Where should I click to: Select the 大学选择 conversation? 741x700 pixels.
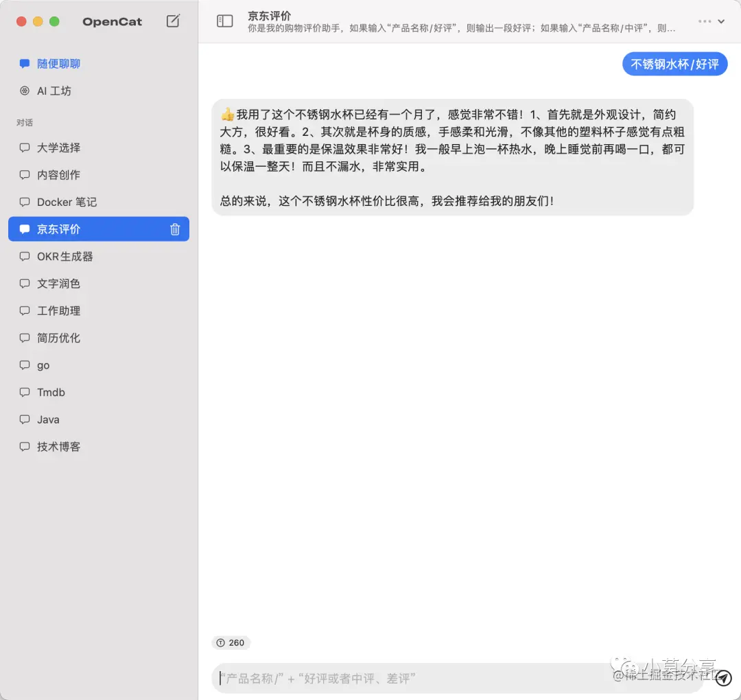(x=99, y=148)
